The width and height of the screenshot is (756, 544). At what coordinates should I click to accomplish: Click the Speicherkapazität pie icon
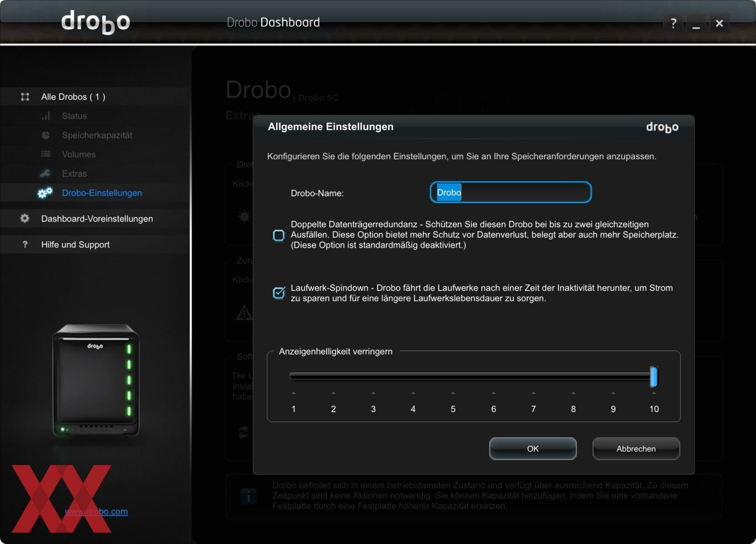pos(46,135)
